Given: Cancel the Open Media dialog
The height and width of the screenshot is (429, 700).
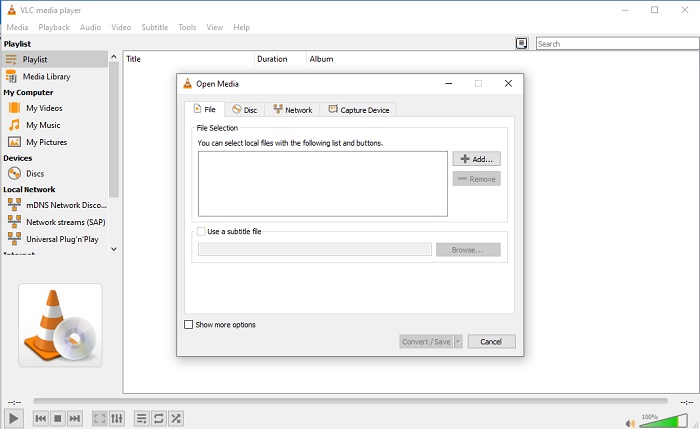Looking at the screenshot, I should coord(492,342).
